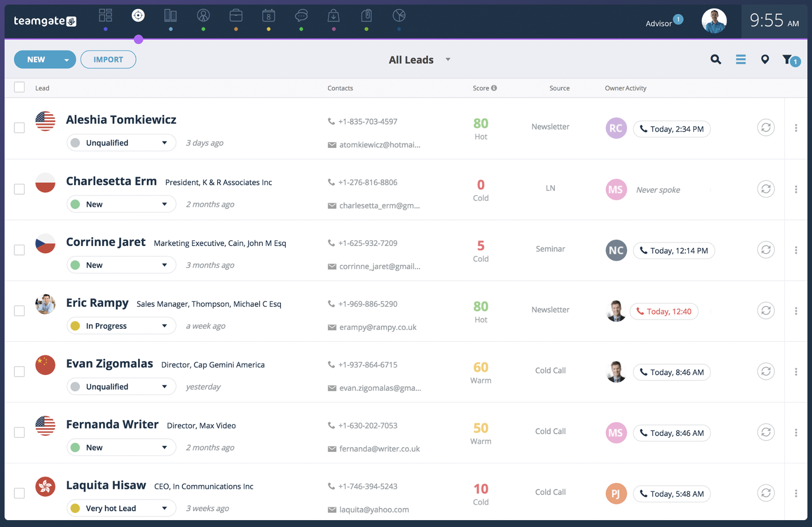Click Today, 2:34 PM activity for Aleshia

click(x=672, y=129)
